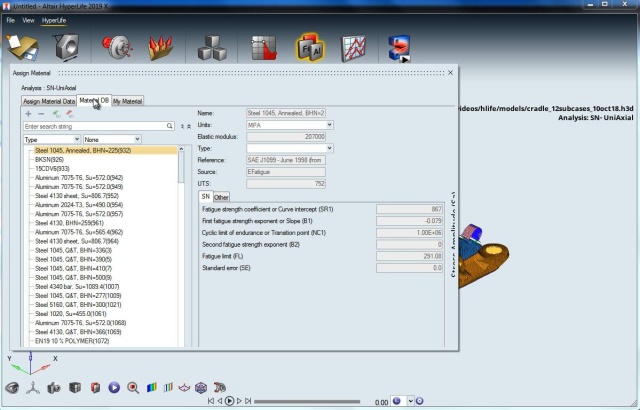
Task: Click the axes triad icon in bottom toolbar
Action: pos(33,388)
